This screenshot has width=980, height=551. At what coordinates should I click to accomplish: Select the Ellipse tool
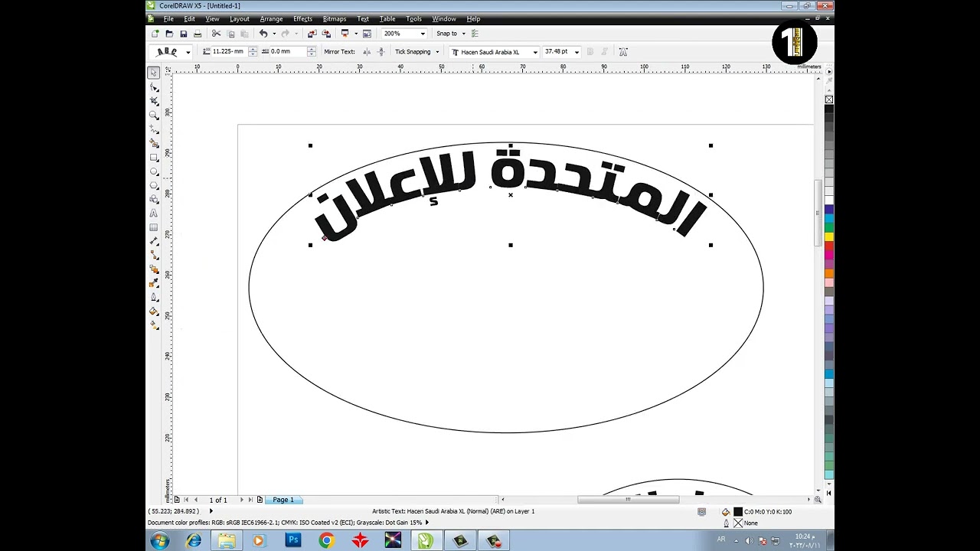pyautogui.click(x=154, y=171)
